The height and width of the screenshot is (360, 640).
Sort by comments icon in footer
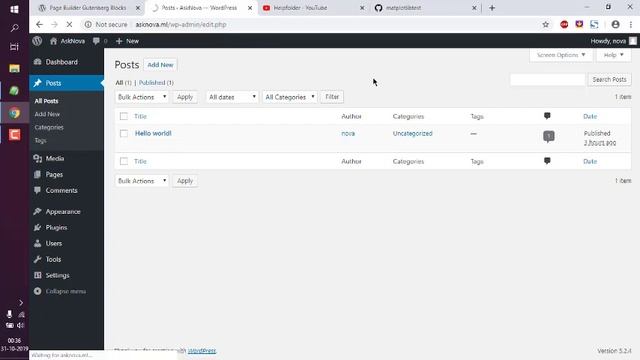click(547, 161)
